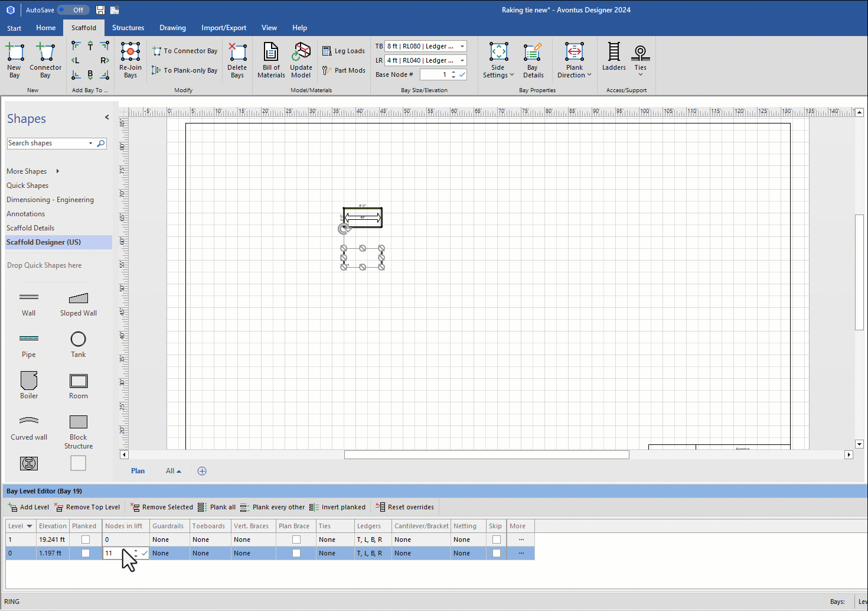Open the Plank Direction dropdown
This screenshot has height=611, width=868.
(x=574, y=60)
